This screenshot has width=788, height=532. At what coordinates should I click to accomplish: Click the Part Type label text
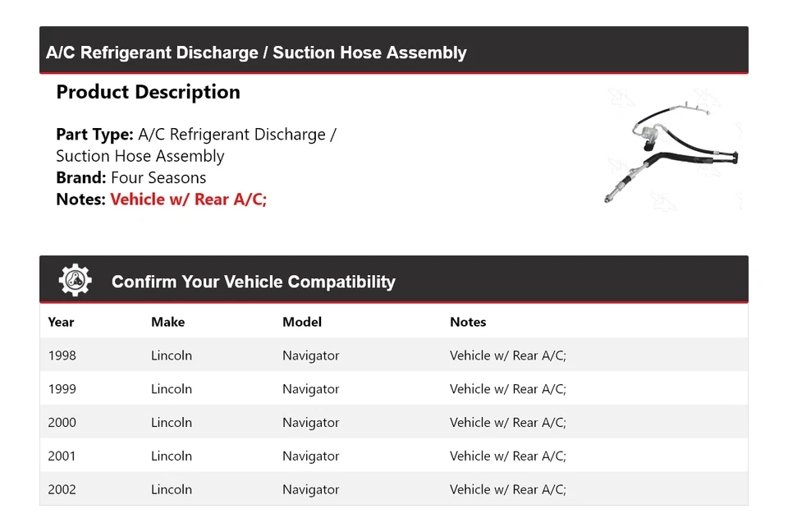(x=94, y=135)
